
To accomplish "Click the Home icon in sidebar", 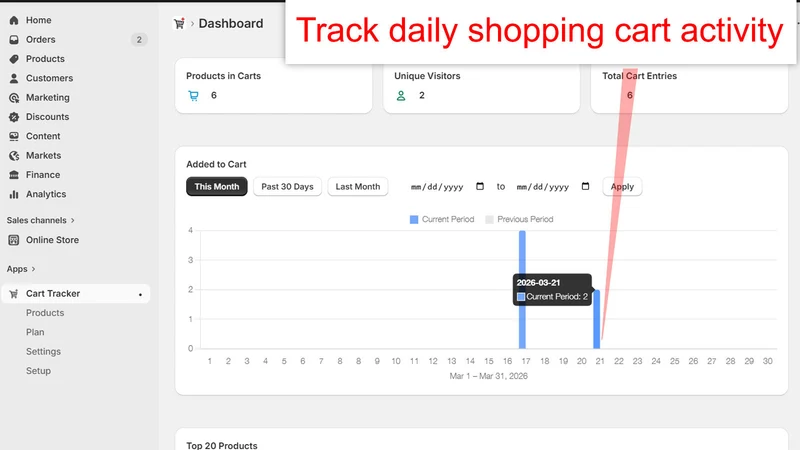I will coord(14,20).
